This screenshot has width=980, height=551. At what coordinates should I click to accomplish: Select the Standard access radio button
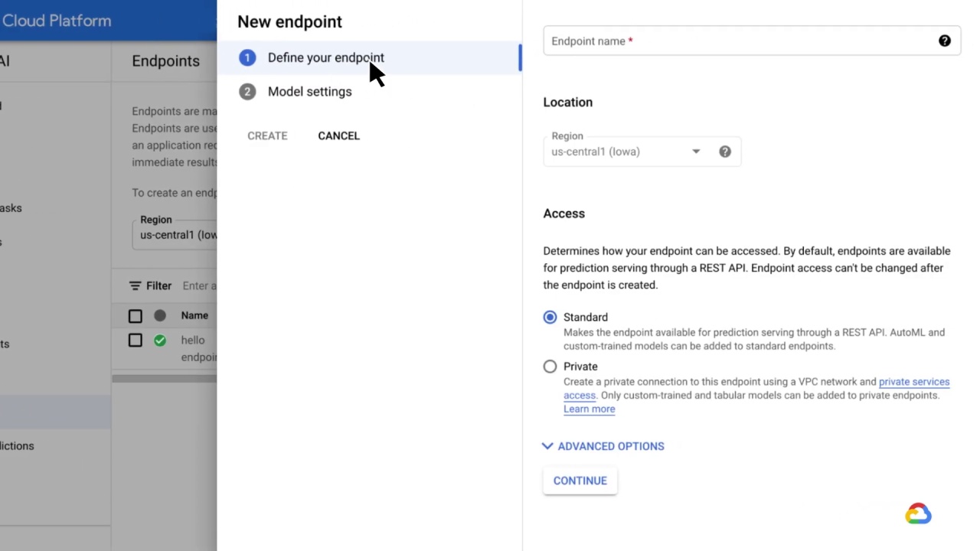click(550, 317)
